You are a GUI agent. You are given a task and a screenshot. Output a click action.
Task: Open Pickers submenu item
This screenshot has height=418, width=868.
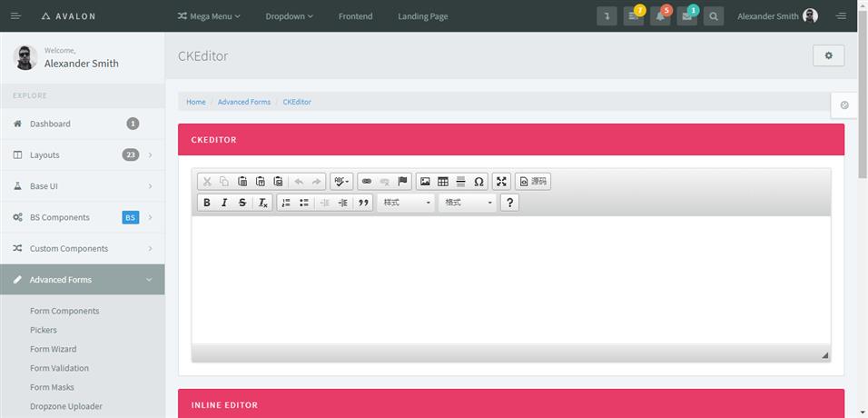click(44, 330)
